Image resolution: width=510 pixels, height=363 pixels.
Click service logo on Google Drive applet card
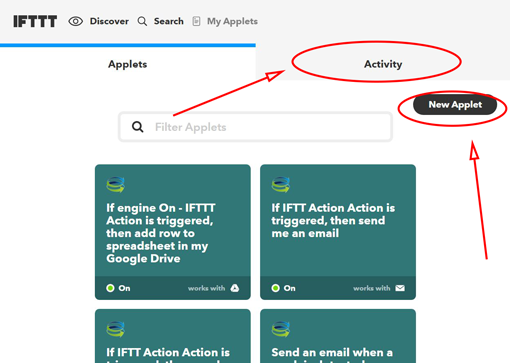116,185
